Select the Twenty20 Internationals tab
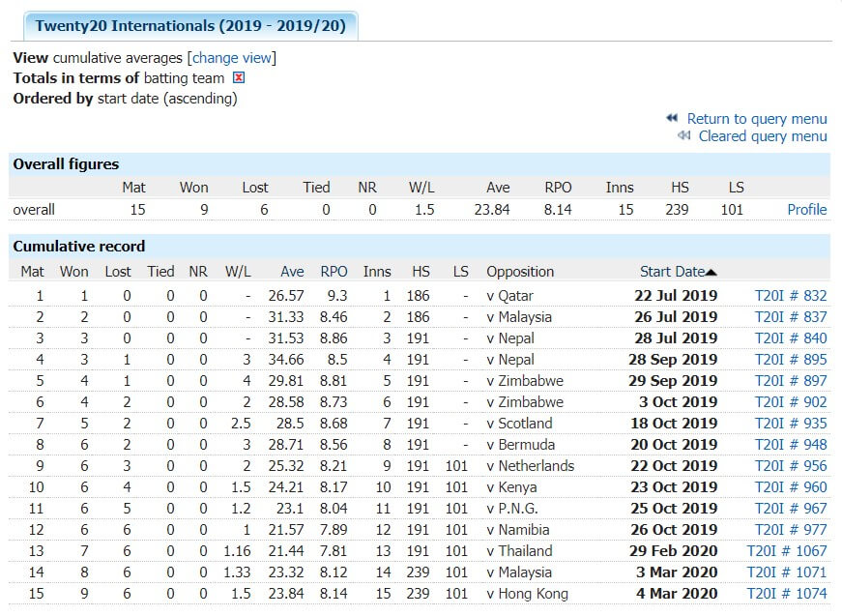The image size is (842, 616). [x=190, y=26]
